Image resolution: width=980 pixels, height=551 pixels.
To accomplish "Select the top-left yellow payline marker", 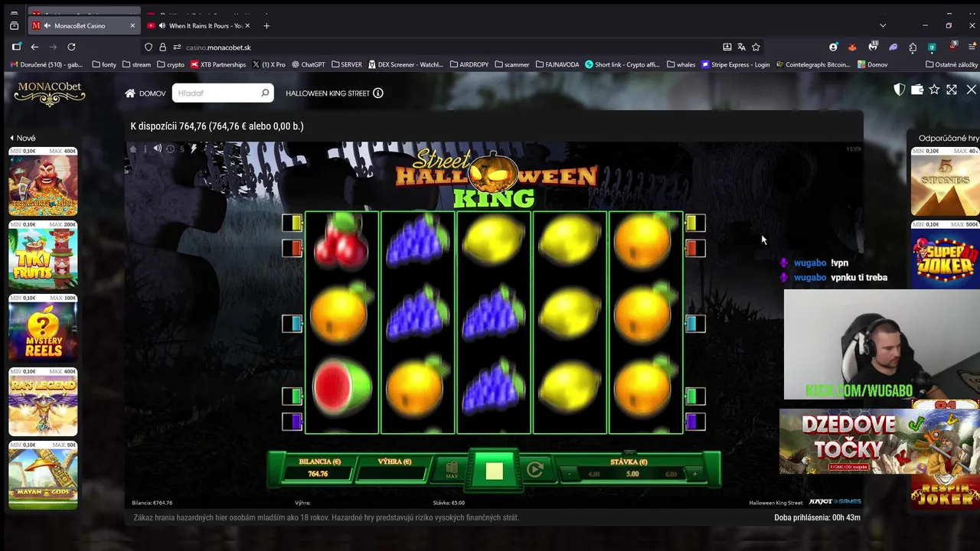I will pyautogui.click(x=292, y=223).
